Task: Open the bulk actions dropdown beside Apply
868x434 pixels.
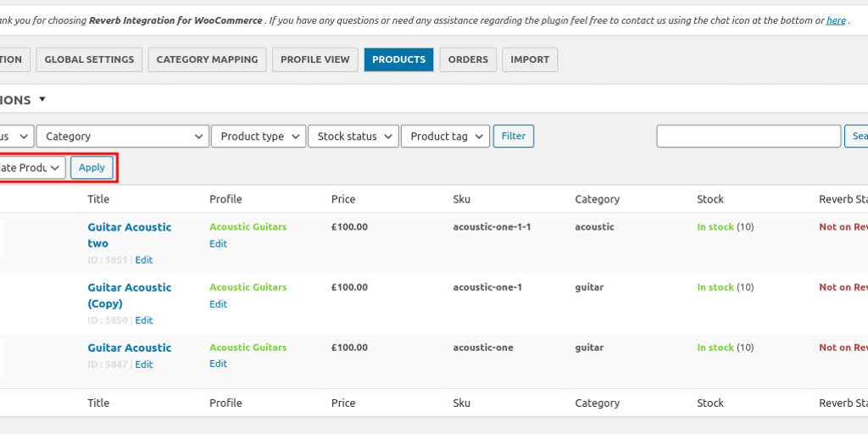Action: coord(31,168)
